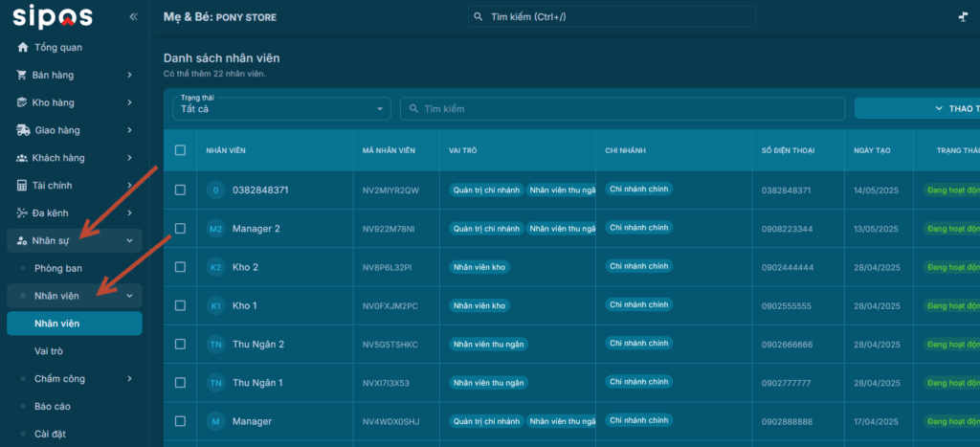Focus the top Tìm kiếm (Ctrl+/) search box
This screenshot has height=447, width=980.
click(612, 17)
